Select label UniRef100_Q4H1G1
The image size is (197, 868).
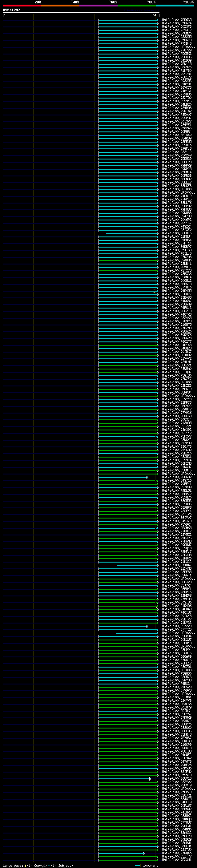coord(176,91)
